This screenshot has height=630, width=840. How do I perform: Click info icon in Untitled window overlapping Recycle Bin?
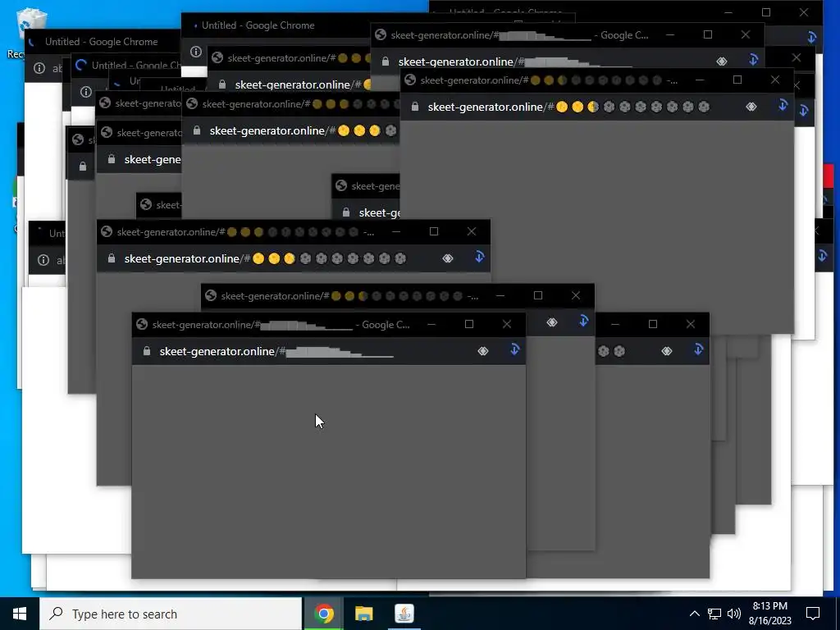(x=39, y=68)
